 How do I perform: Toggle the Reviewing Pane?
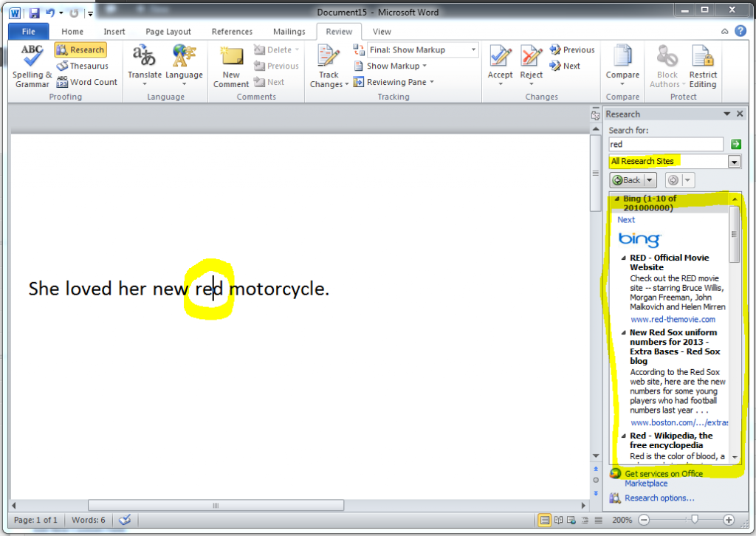[391, 82]
